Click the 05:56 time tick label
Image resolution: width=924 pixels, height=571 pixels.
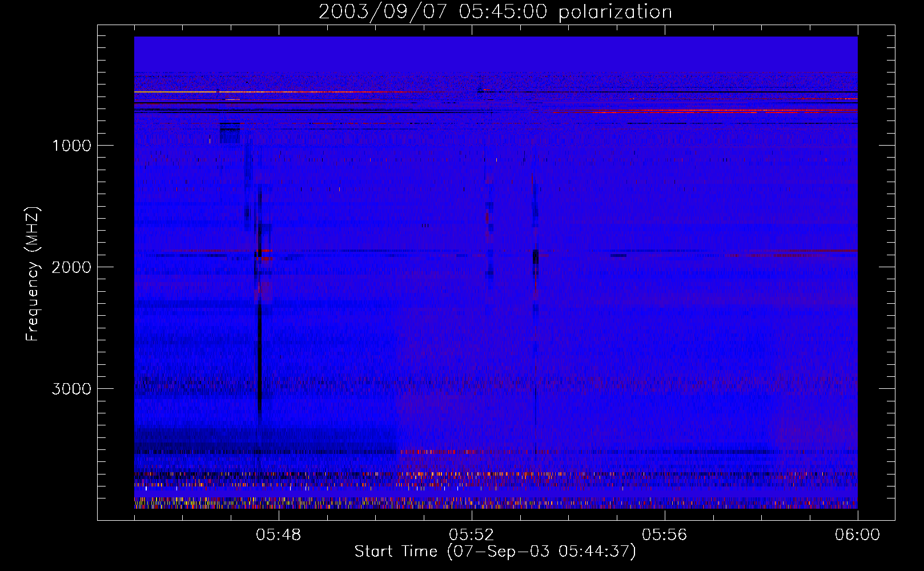[665, 535]
